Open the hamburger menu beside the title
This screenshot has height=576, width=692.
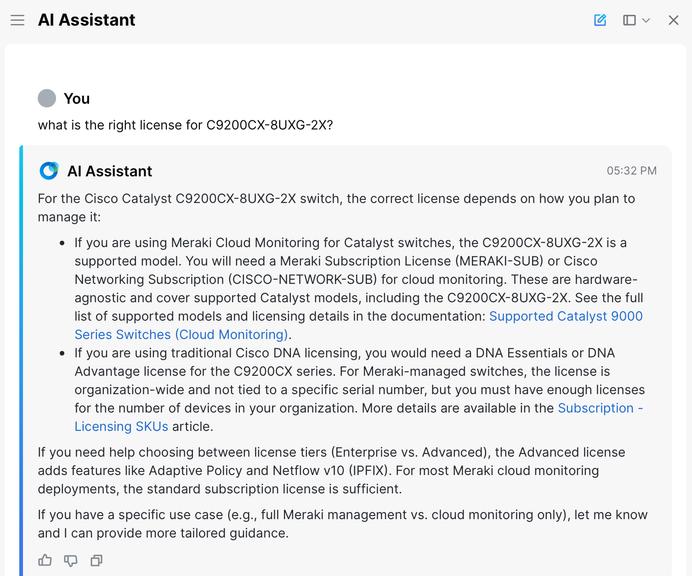click(x=17, y=20)
